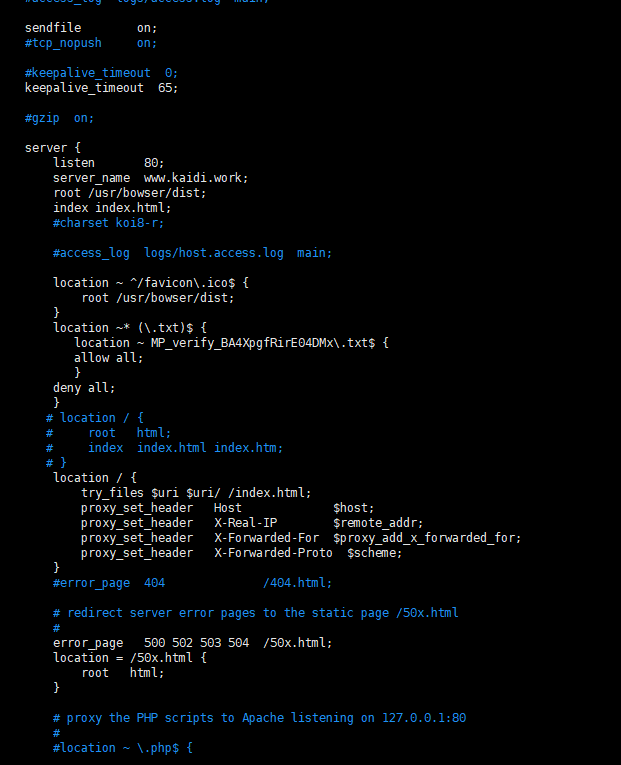Click the 127.0.0.1:80 address in comment

tap(424, 718)
